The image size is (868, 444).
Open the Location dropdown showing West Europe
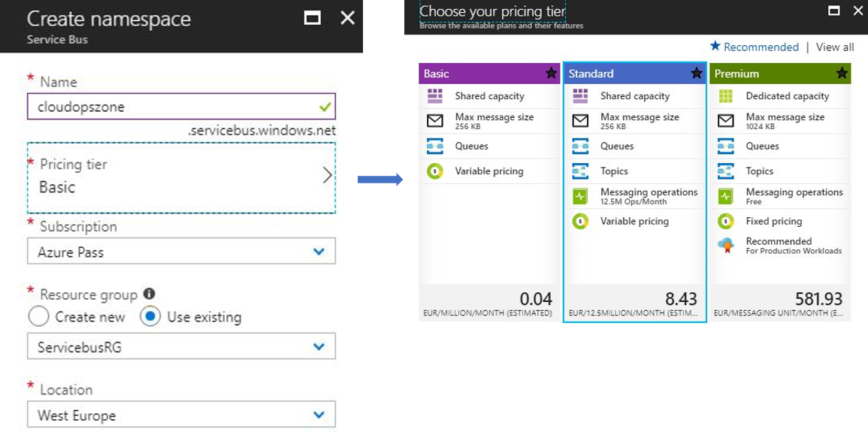(181, 415)
